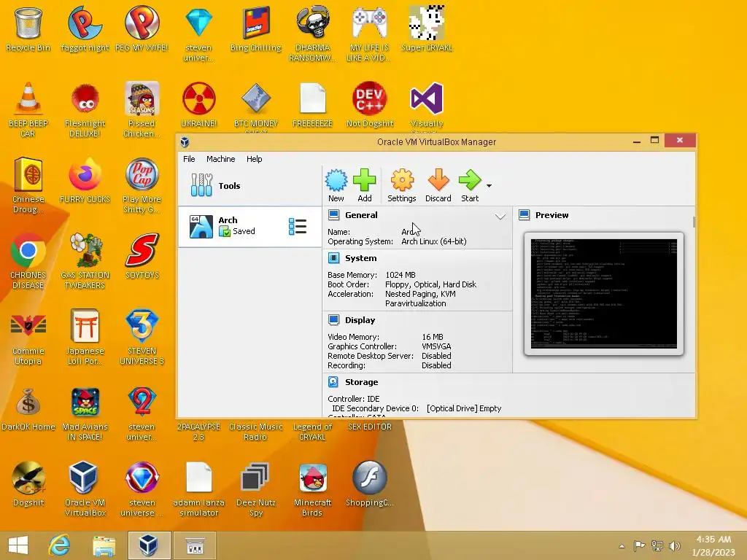Select the Deez Nutz Spy icon
This screenshot has height=560, width=747.
(256, 489)
